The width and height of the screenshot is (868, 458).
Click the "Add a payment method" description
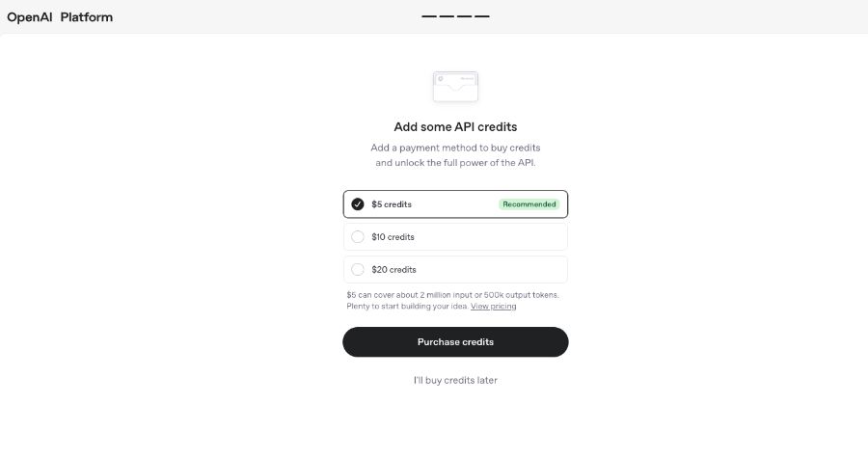click(455, 155)
